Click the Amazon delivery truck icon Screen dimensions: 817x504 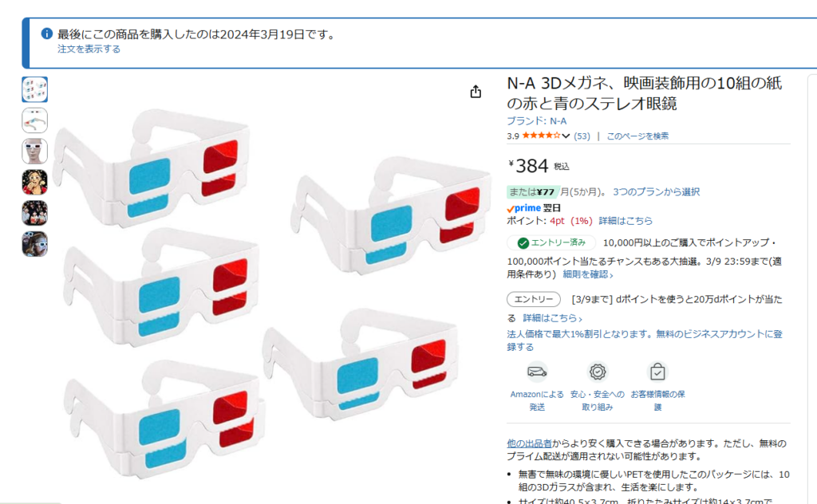537,372
